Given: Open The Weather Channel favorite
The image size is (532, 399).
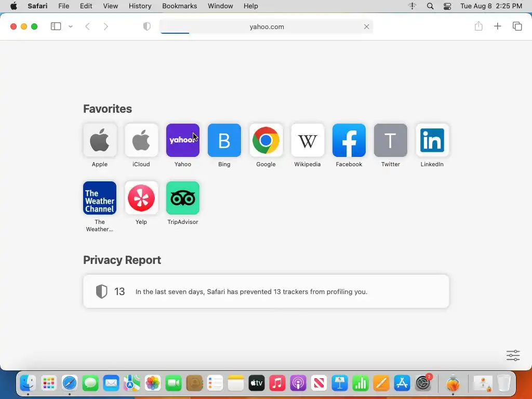Looking at the screenshot, I should (x=100, y=198).
